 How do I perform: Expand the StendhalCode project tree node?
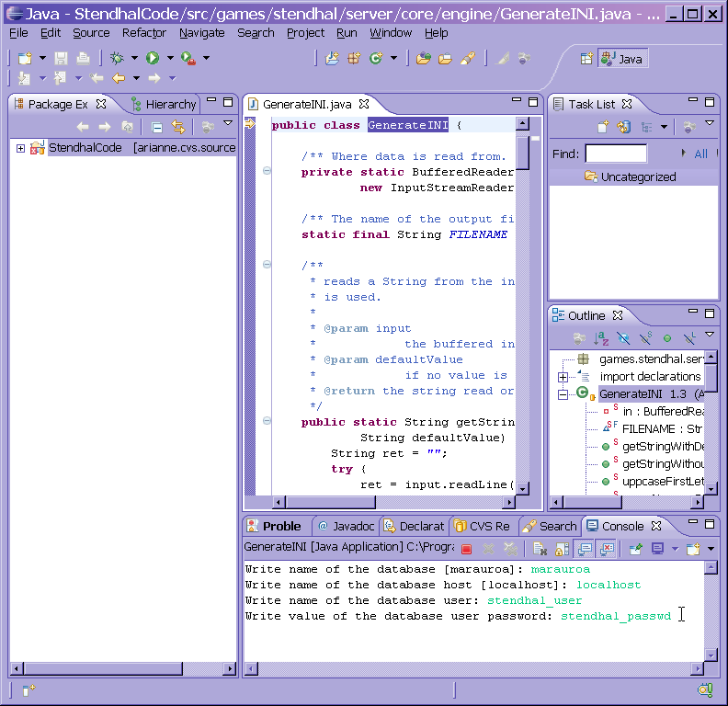coord(20,148)
